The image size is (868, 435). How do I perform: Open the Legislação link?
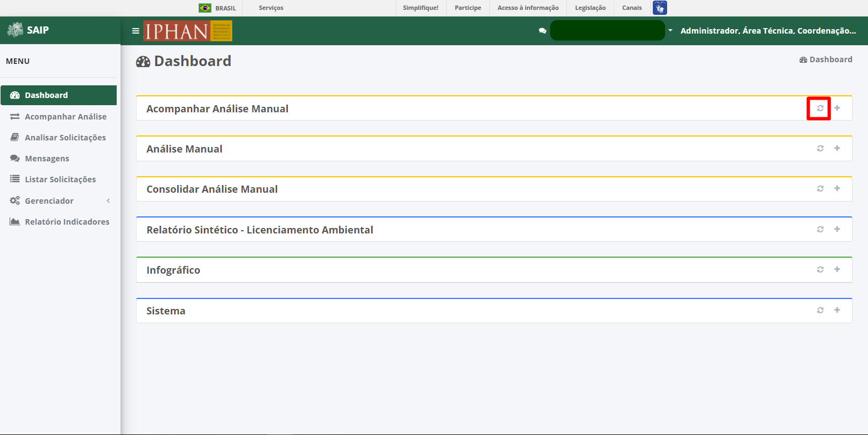coord(590,8)
